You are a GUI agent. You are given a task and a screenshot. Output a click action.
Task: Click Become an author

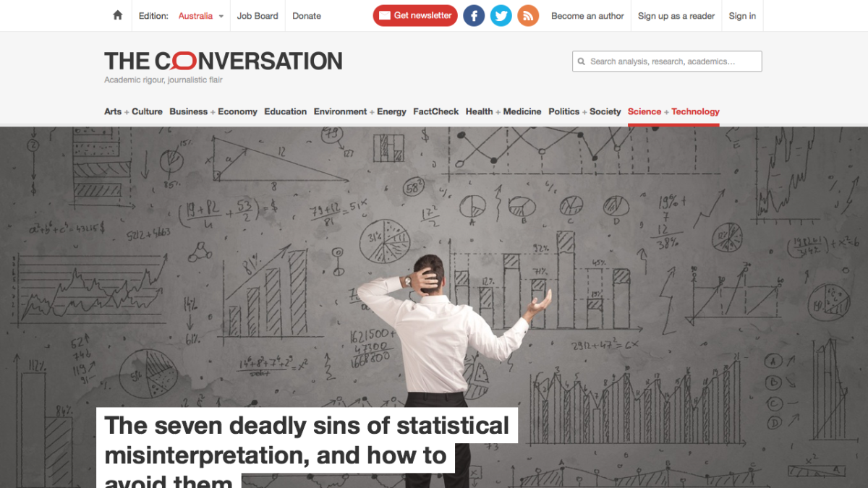(x=587, y=15)
